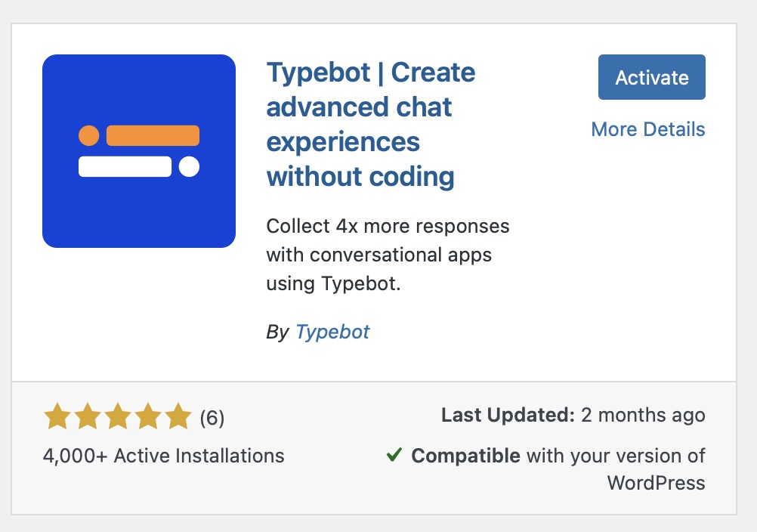Click the plugin description text
The height and width of the screenshot is (532, 757).
click(x=387, y=255)
